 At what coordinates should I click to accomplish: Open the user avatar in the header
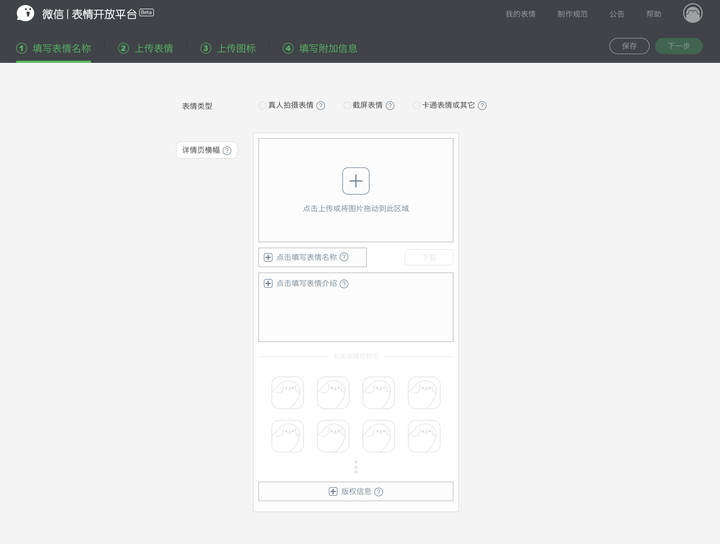(x=692, y=13)
